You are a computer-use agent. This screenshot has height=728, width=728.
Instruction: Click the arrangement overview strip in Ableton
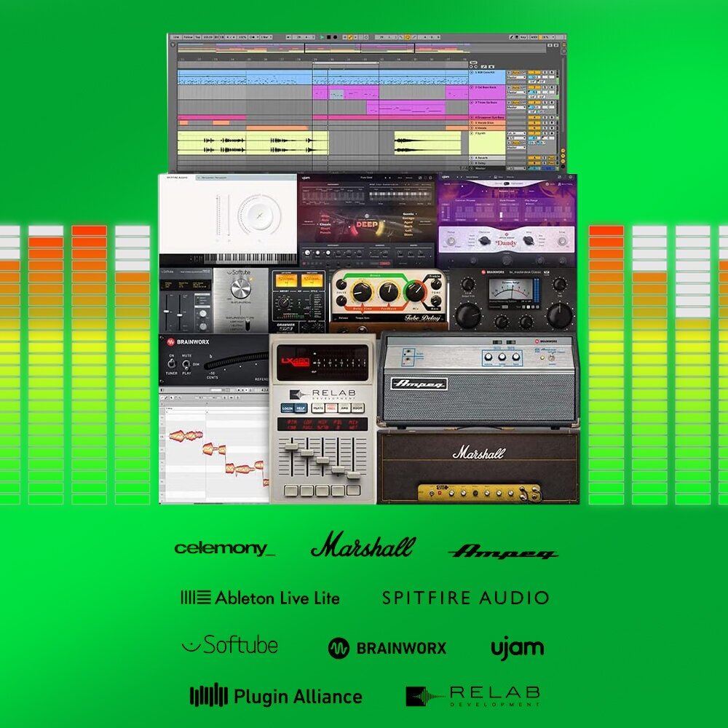362,48
